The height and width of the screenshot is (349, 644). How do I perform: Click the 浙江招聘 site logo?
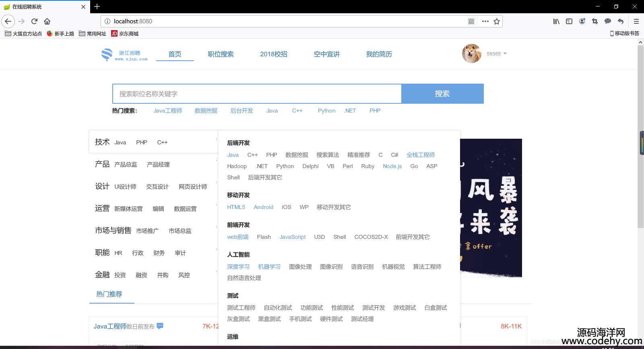[x=124, y=55]
